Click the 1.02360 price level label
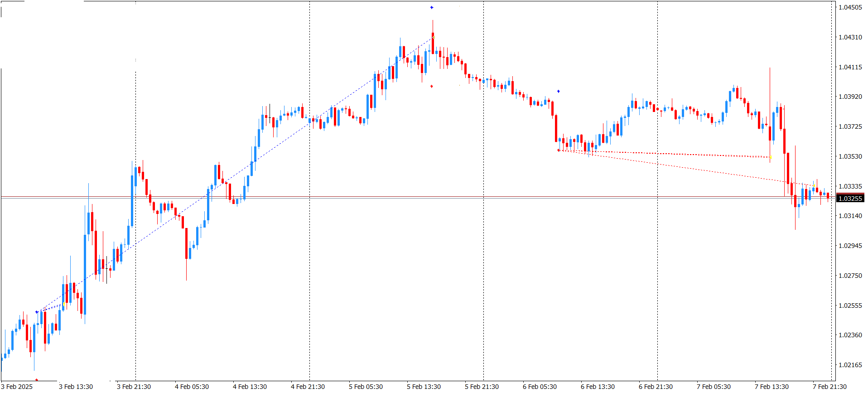Screen dimensions: 868x393 pyautogui.click(x=850, y=335)
